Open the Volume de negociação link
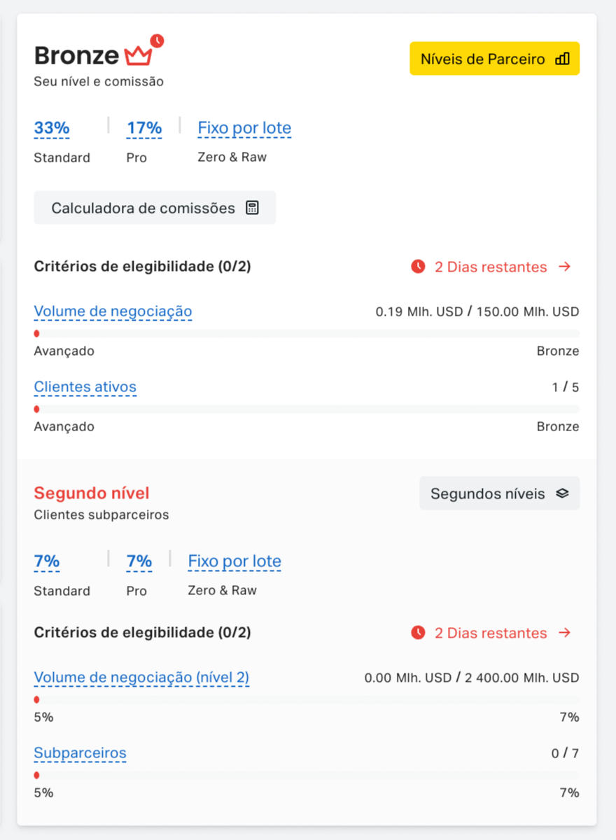The height and width of the screenshot is (840, 616). coord(113,311)
